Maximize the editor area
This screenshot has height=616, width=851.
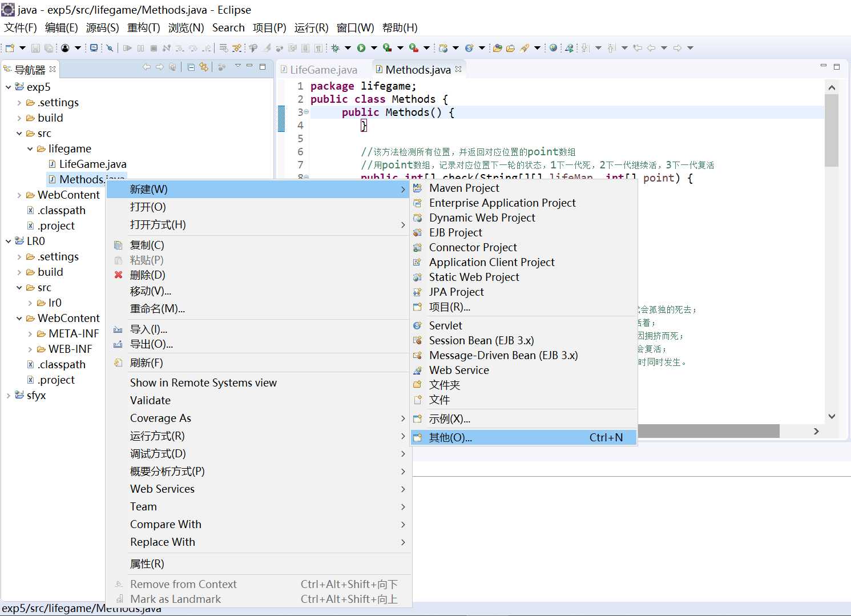pos(837,67)
